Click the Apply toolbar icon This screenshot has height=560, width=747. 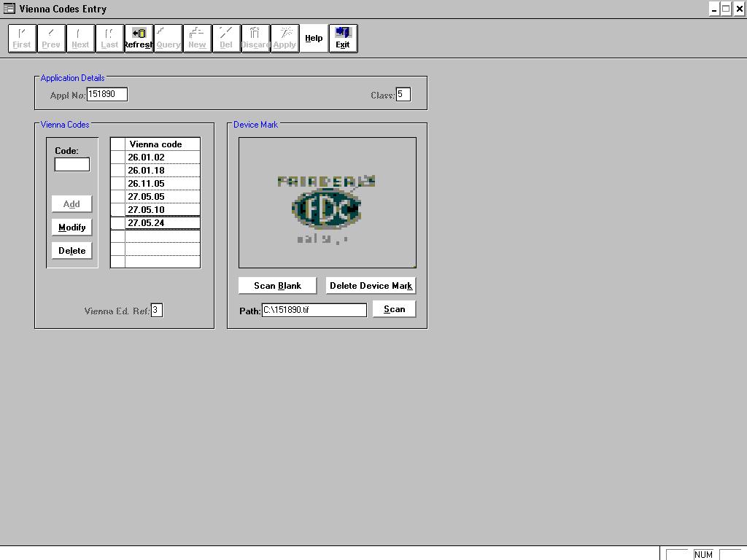pos(285,38)
